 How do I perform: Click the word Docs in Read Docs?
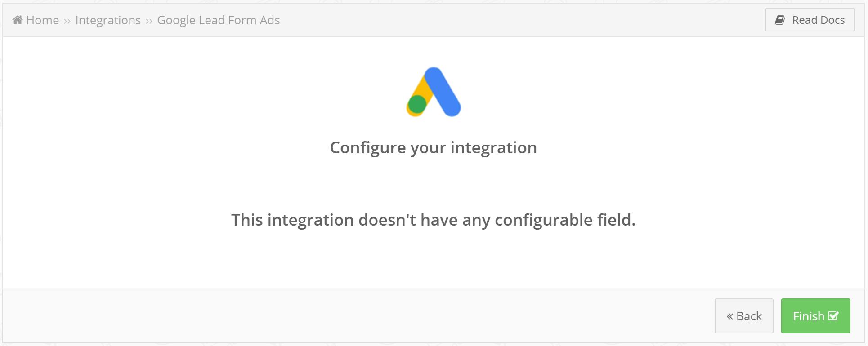click(832, 20)
